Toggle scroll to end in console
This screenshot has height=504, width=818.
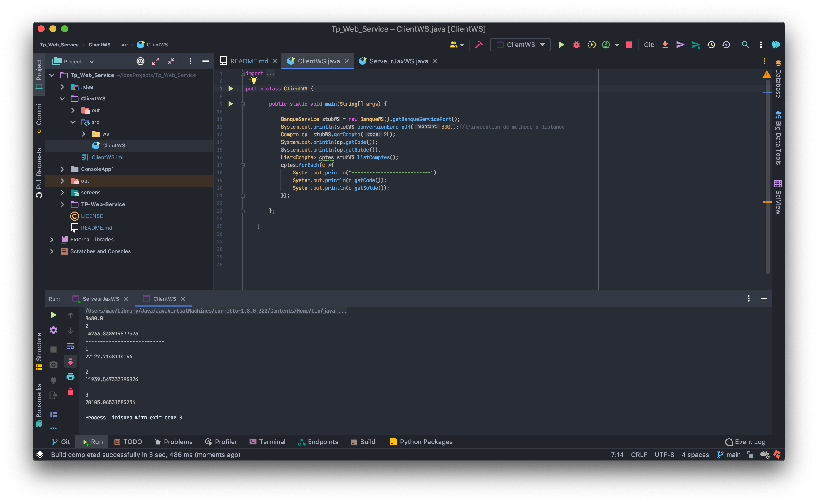click(70, 361)
